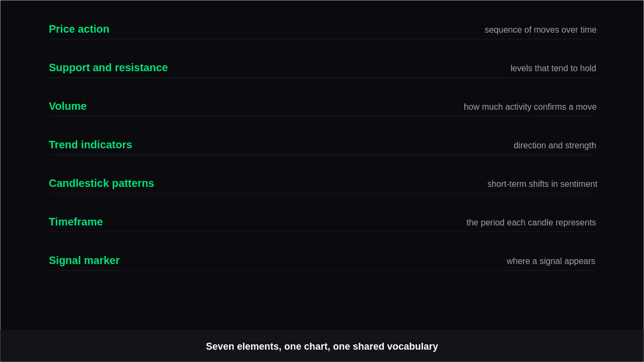The width and height of the screenshot is (644, 362).
Task: Click the Volume label
Action: [x=68, y=107]
